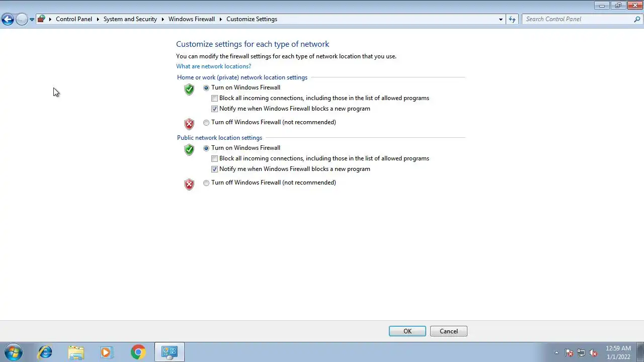644x362 pixels.
Task: Click the address bar Refresh button
Action: pos(512,19)
